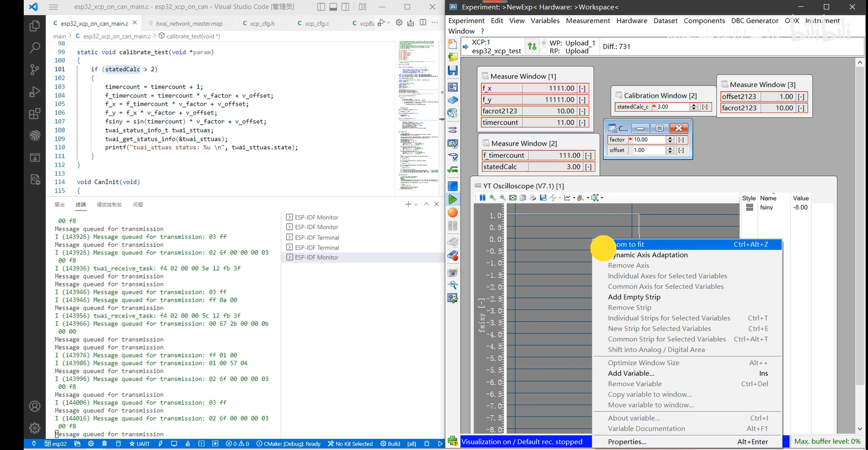Select Add Empty Strip context menu entry

pyautogui.click(x=686, y=297)
